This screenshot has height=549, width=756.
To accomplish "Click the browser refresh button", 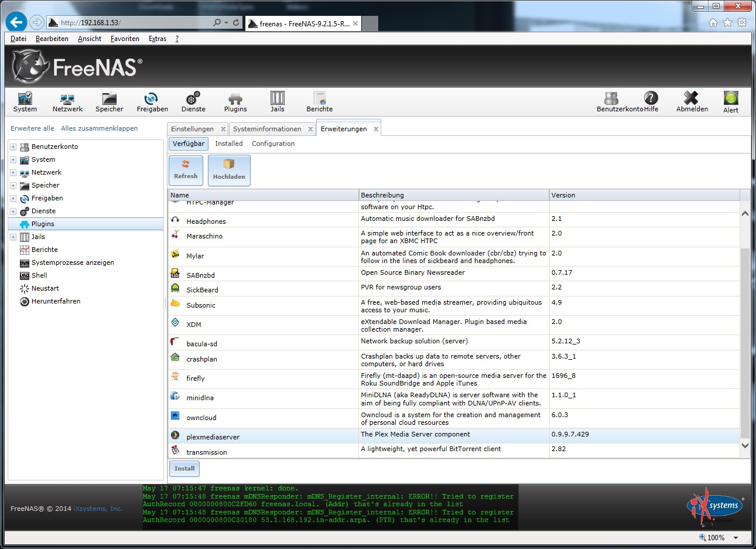I will click(x=236, y=23).
